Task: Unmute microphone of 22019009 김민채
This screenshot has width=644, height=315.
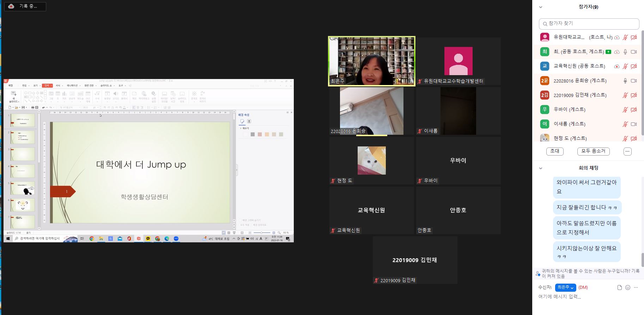Action: 625,95
